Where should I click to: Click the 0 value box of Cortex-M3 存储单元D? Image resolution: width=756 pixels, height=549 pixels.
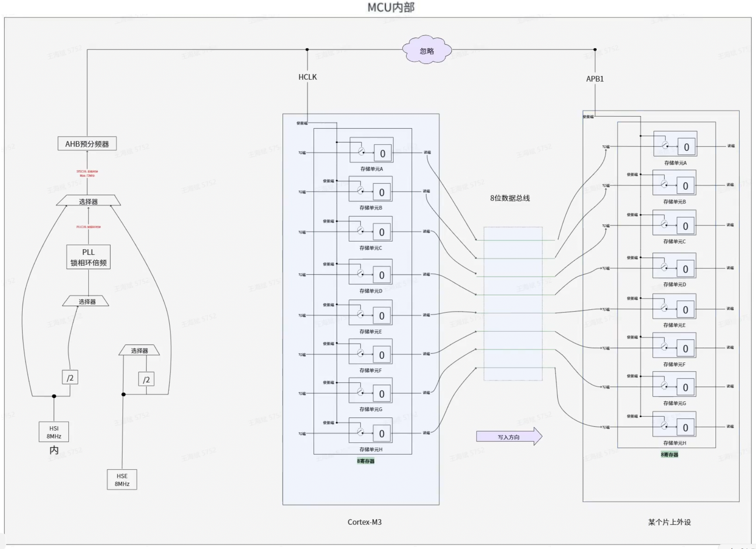[382, 275]
